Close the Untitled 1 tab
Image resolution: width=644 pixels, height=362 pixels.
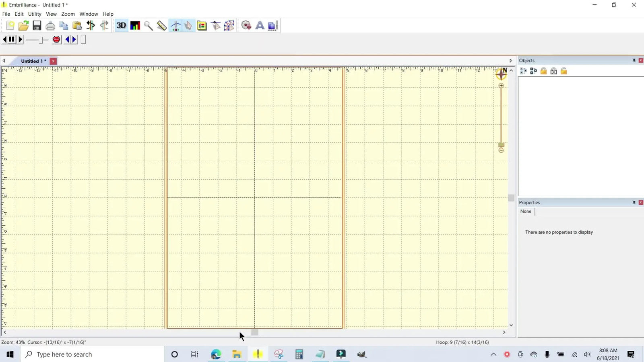tap(53, 61)
